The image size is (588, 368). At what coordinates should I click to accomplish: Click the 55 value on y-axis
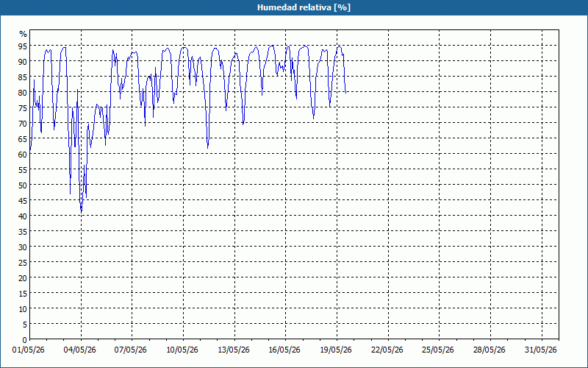pyautogui.click(x=23, y=170)
